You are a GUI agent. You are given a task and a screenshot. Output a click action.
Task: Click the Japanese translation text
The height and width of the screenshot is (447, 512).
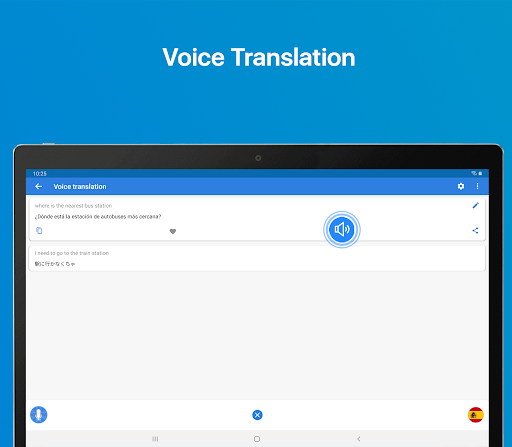[x=55, y=264]
